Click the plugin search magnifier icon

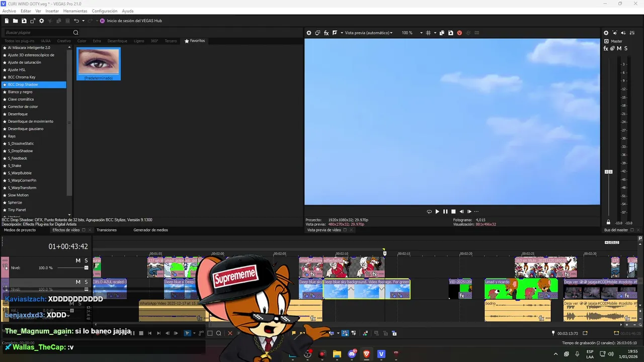point(76,33)
